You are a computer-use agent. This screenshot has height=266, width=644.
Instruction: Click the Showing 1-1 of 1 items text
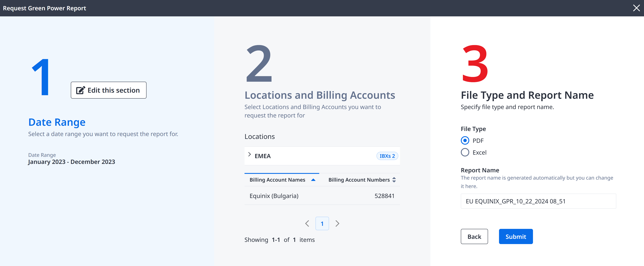click(280, 240)
